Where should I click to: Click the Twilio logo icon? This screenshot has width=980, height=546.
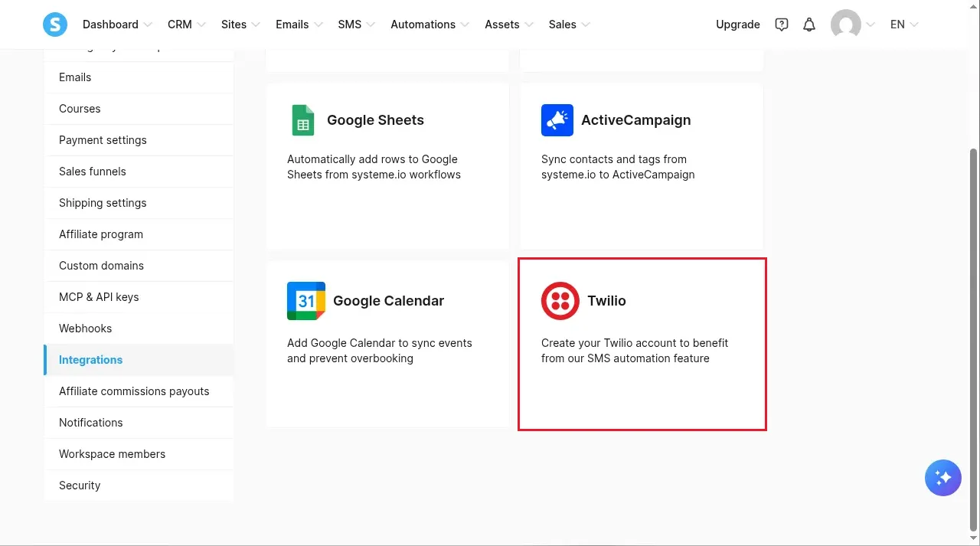[560, 301]
